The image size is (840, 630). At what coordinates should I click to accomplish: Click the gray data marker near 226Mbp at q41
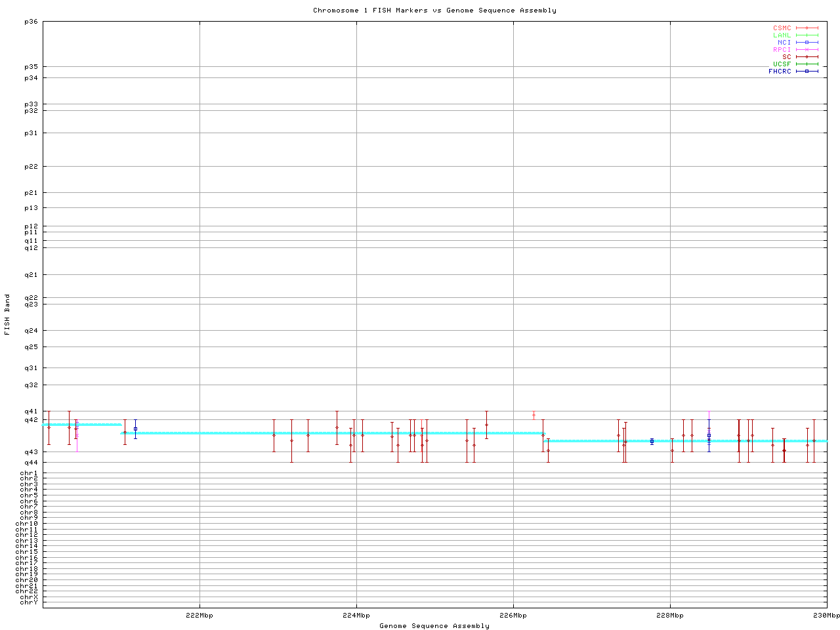pos(534,415)
